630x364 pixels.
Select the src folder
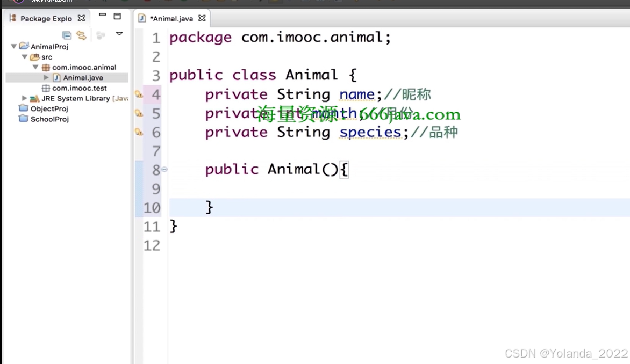47,57
